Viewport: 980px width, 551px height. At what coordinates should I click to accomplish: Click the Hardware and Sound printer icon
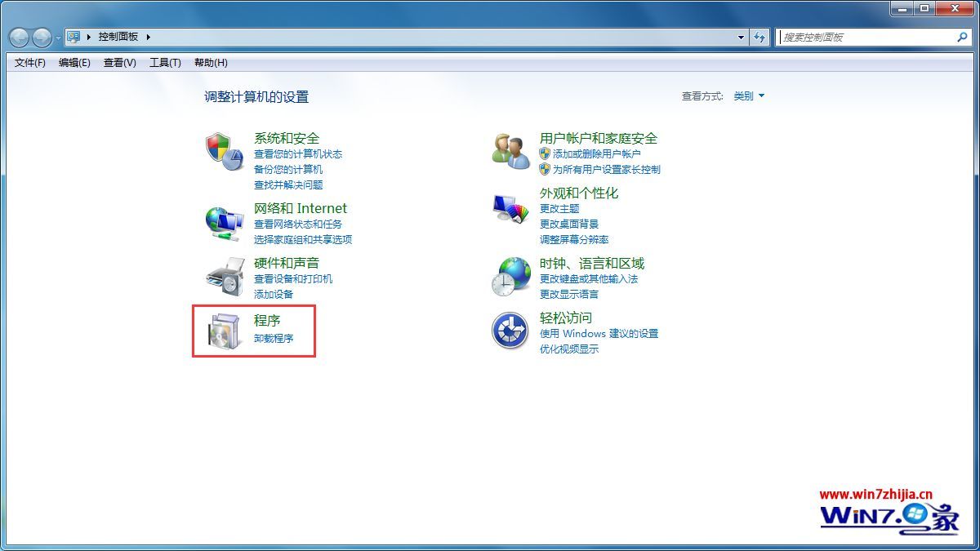click(224, 277)
